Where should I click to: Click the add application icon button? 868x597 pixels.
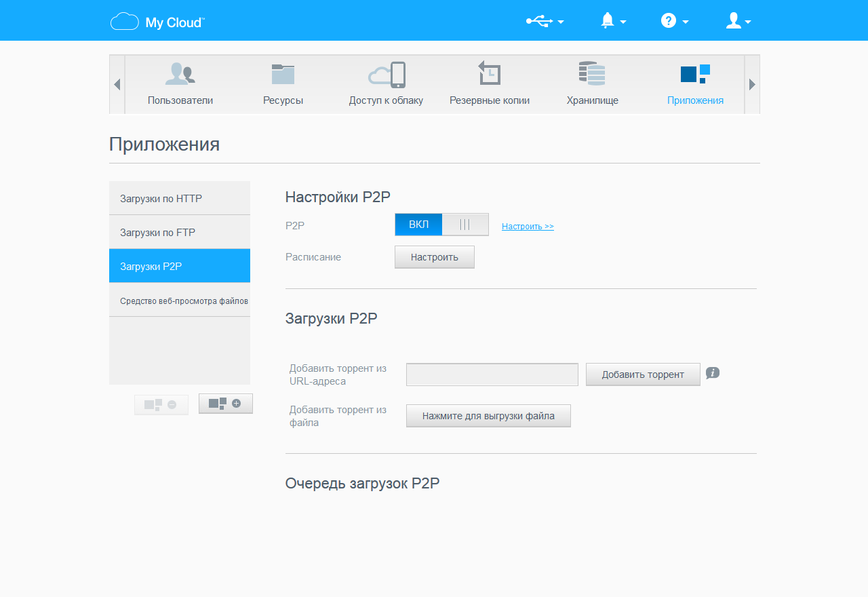pos(226,403)
